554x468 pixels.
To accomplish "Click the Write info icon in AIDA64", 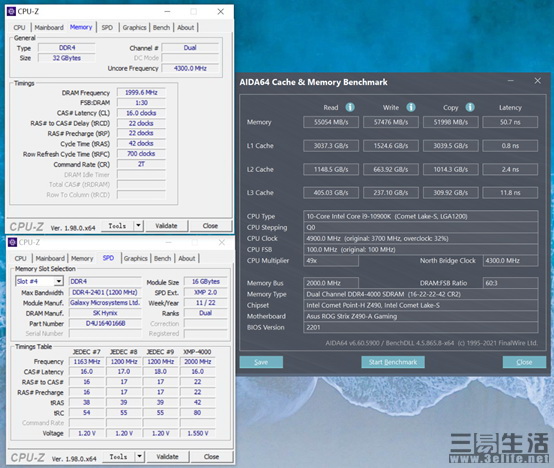I will pyautogui.click(x=411, y=107).
